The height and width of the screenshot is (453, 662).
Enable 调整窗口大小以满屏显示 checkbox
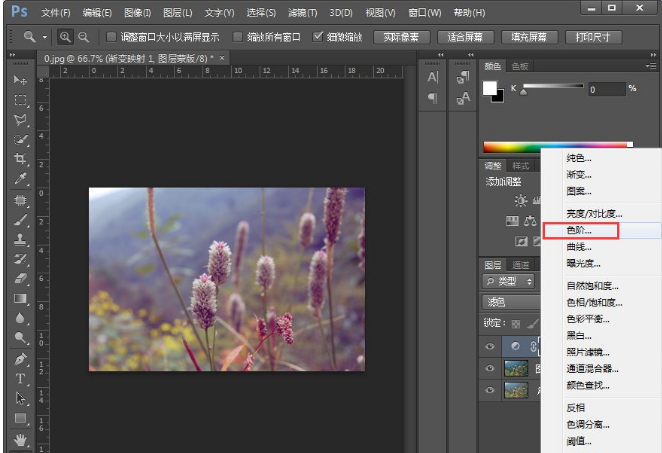(112, 37)
